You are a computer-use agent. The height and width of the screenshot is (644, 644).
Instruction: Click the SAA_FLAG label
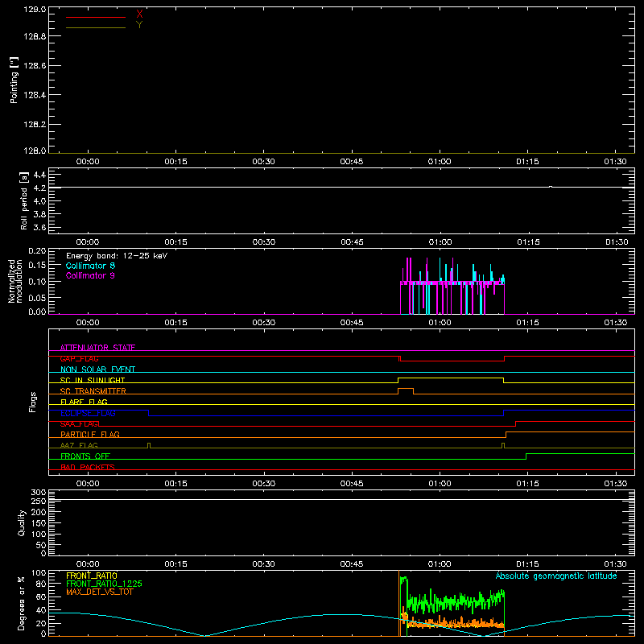[x=79, y=424]
